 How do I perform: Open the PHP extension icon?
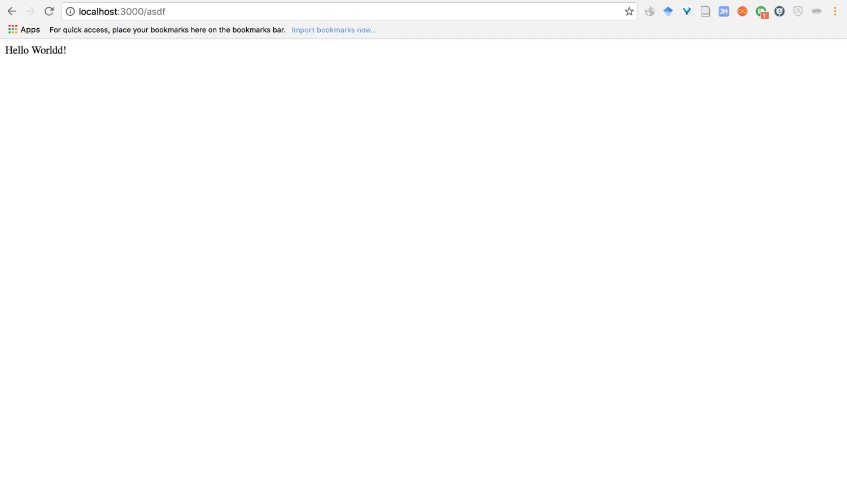(817, 11)
